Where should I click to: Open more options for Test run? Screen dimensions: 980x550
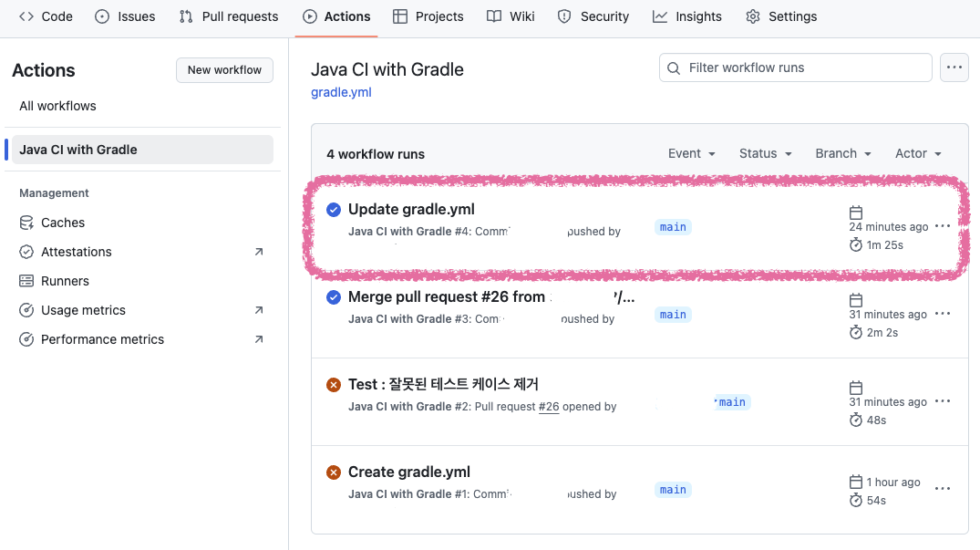(943, 401)
